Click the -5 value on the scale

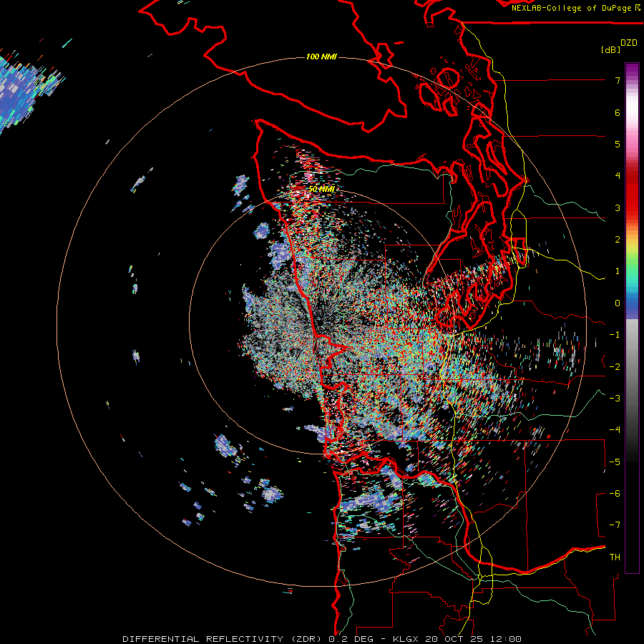coord(615,462)
